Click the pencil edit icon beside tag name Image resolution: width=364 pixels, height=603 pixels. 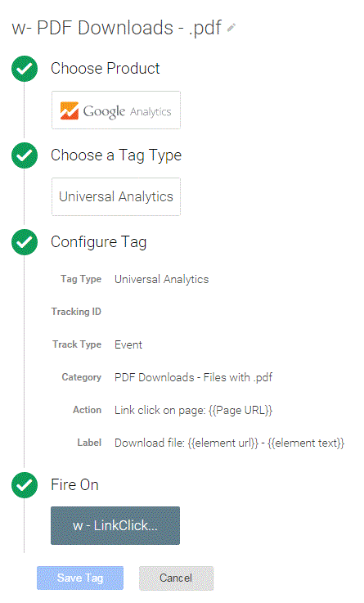tap(231, 28)
